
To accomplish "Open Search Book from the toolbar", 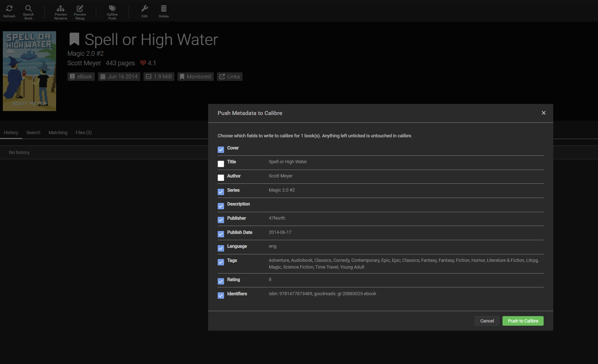I will [x=28, y=12].
